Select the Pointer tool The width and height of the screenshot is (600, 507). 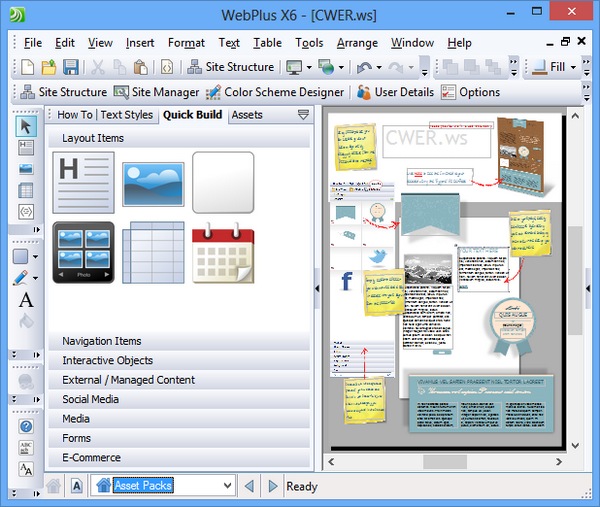pos(26,126)
